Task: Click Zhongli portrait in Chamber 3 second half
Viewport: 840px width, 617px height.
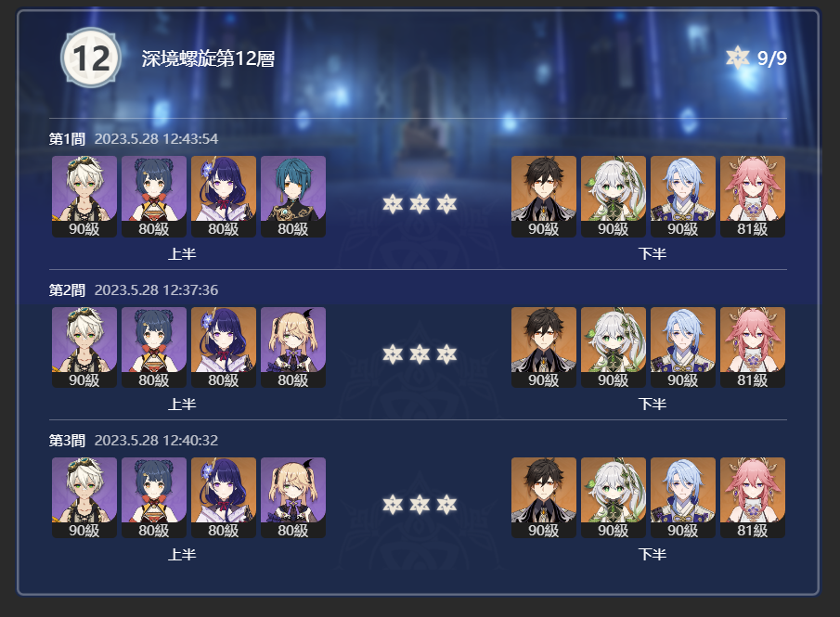Action: (544, 497)
